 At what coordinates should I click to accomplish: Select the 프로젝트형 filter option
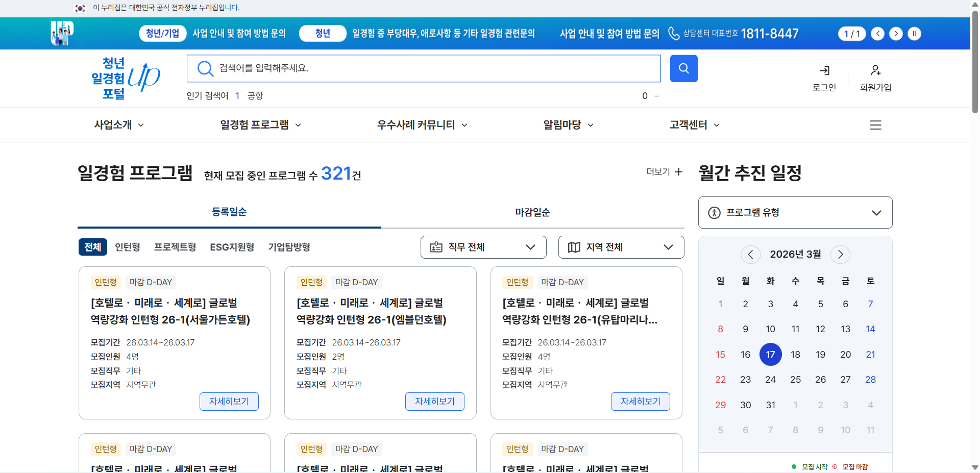pyautogui.click(x=175, y=247)
